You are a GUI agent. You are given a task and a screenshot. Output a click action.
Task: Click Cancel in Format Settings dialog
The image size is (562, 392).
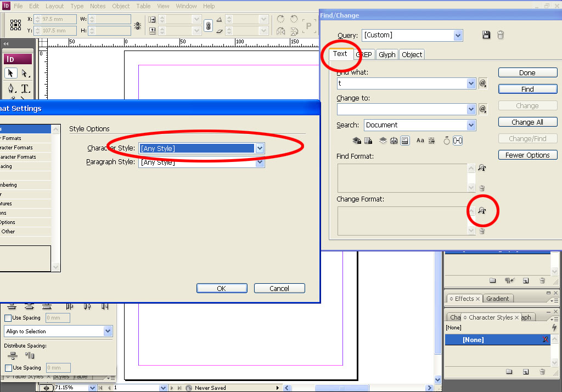279,288
